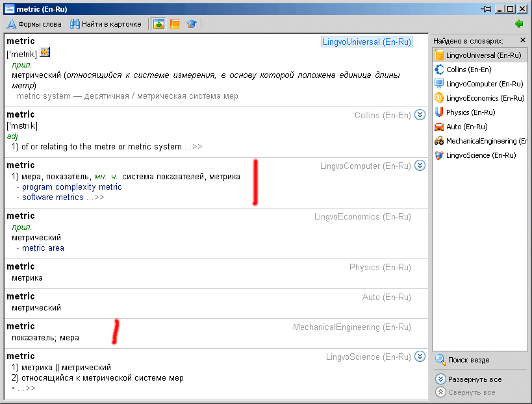Click the metric headword in LingvoUniversal card
The width and height of the screenshot is (532, 404).
[x=21, y=41]
